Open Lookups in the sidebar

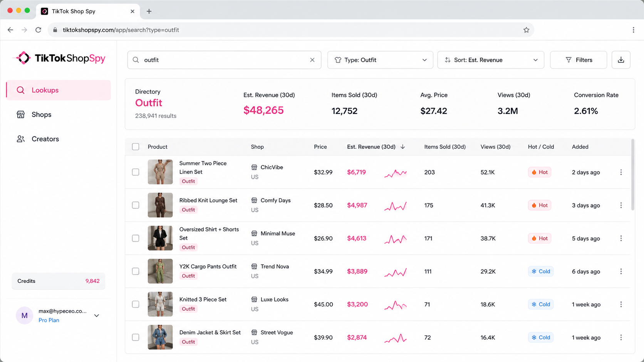coord(59,90)
